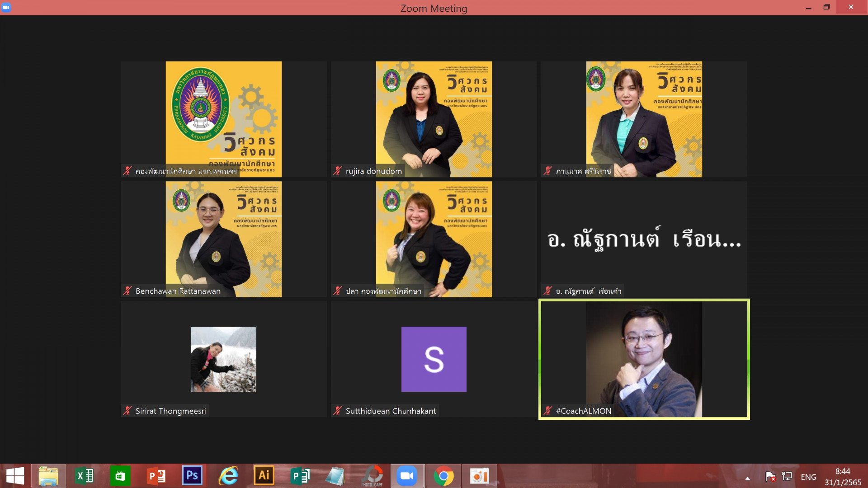This screenshot has width=868, height=488.
Task: Select Sutthiduean Chunhakant's purple S avatar
Action: coord(434,359)
